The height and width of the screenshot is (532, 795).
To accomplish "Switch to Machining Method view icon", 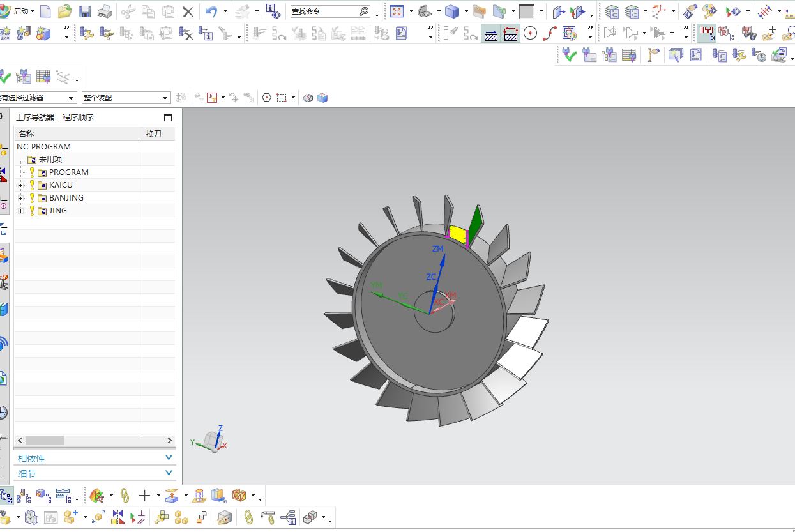I will pos(63,496).
